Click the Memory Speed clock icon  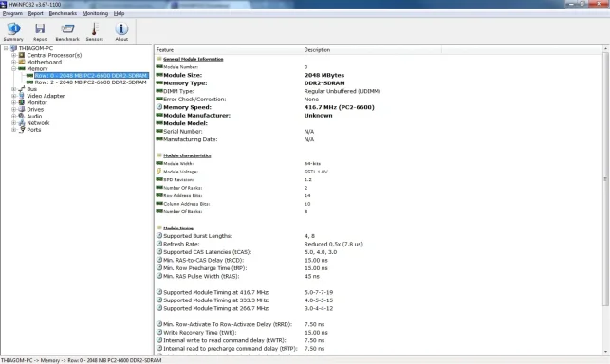pyautogui.click(x=159, y=107)
